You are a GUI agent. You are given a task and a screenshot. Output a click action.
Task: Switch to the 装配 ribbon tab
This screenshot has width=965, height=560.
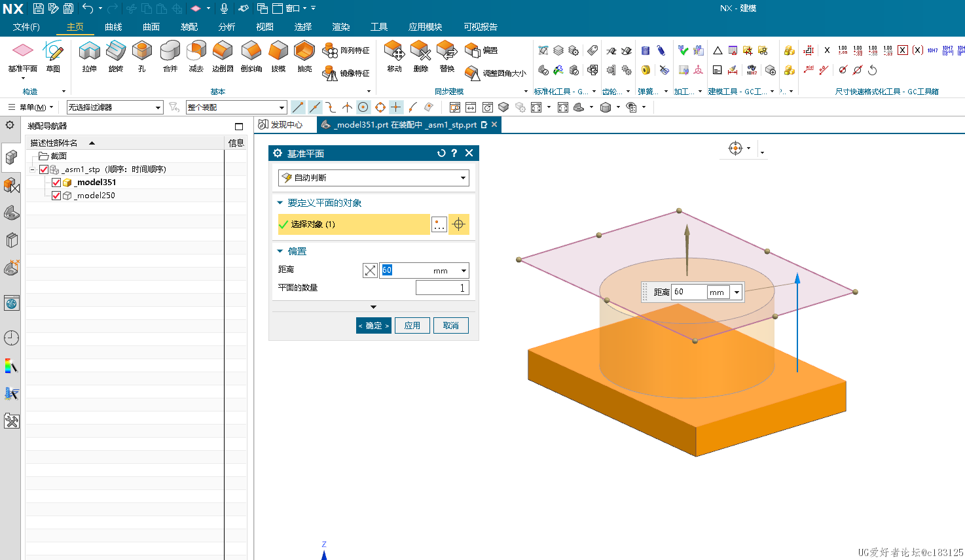pos(189,27)
